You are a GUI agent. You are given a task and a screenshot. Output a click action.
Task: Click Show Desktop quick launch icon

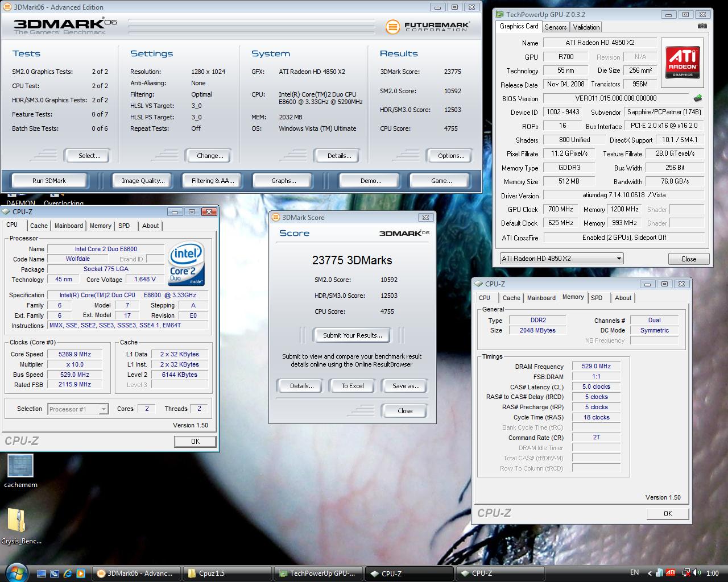coord(42,573)
